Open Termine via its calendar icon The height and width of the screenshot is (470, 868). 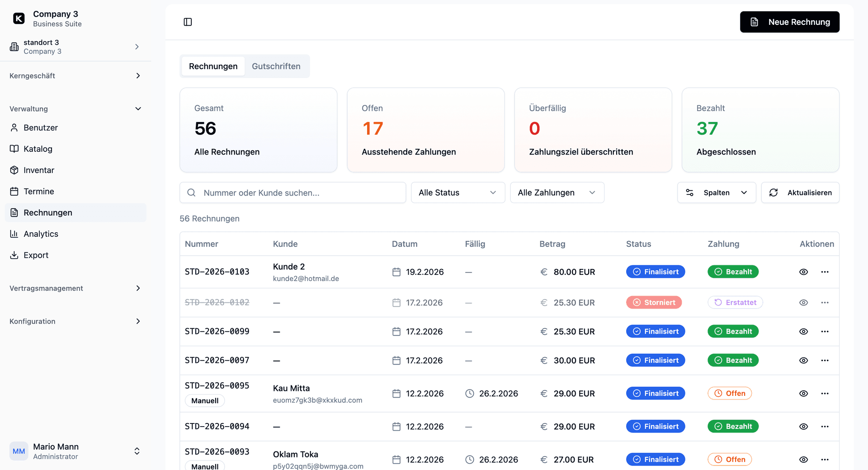[x=14, y=192]
